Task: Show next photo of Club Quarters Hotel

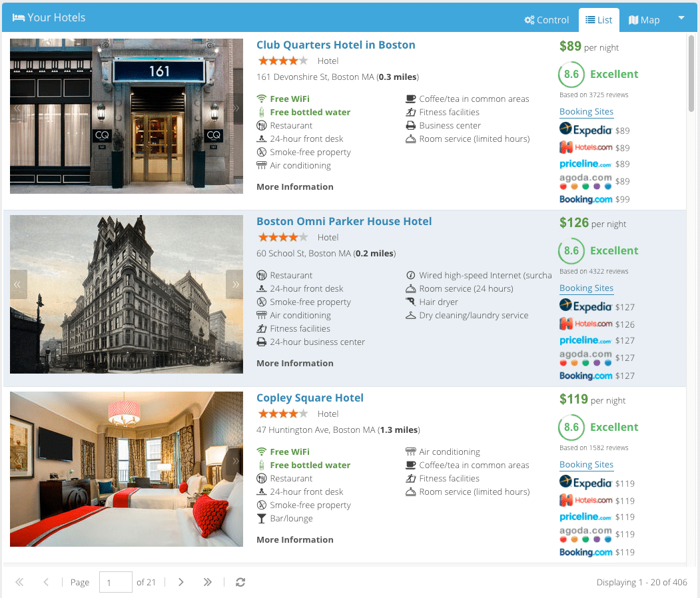Action: tap(235, 108)
